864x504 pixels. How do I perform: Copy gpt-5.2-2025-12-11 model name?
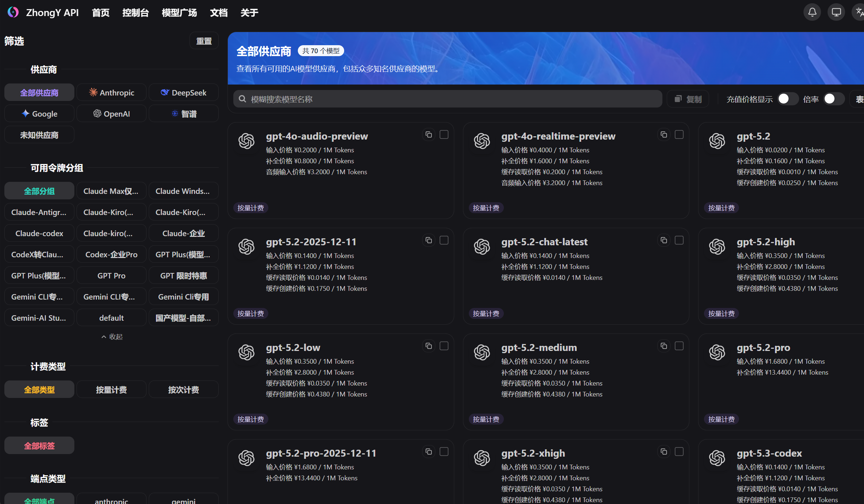429,240
